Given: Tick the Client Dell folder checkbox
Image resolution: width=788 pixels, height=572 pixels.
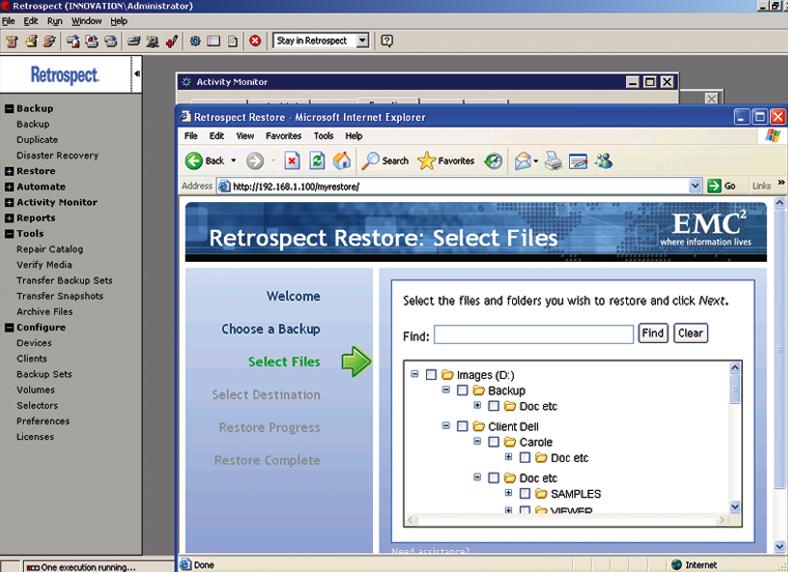Looking at the screenshot, I should click(462, 426).
